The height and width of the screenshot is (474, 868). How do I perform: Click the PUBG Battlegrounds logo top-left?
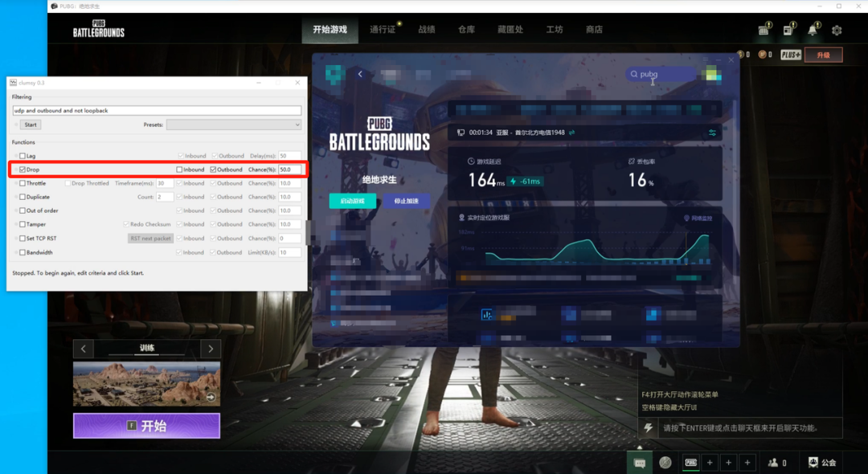coord(99,29)
